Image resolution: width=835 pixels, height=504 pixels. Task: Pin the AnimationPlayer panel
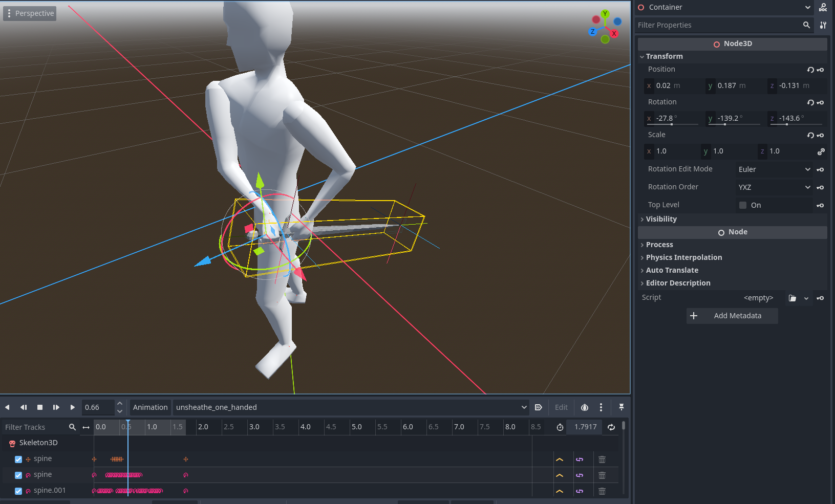pyautogui.click(x=621, y=407)
